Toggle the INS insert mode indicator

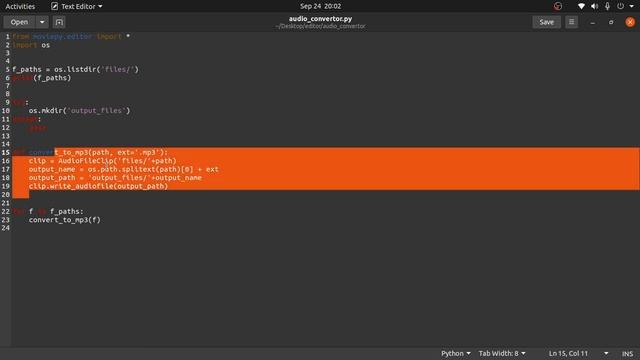point(627,353)
